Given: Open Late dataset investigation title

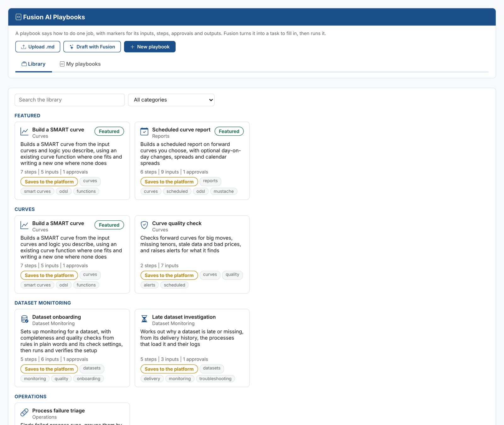Looking at the screenshot, I should [x=184, y=317].
